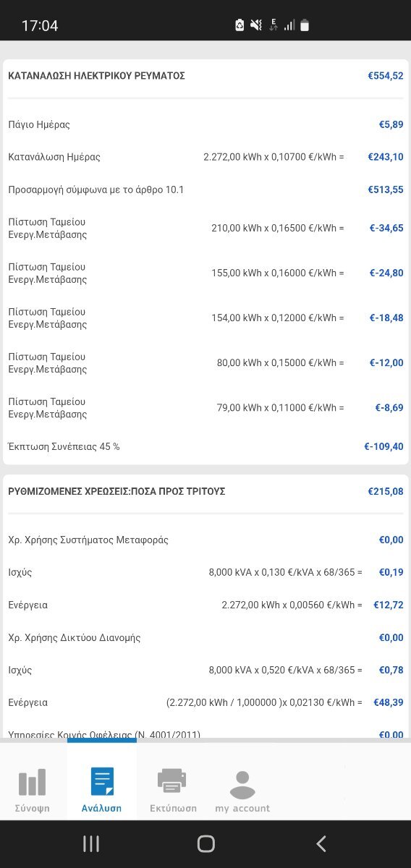Select the Έκπτωση Συνέπειας 45 % row
This screenshot has height=868, width=411.
tap(205, 447)
